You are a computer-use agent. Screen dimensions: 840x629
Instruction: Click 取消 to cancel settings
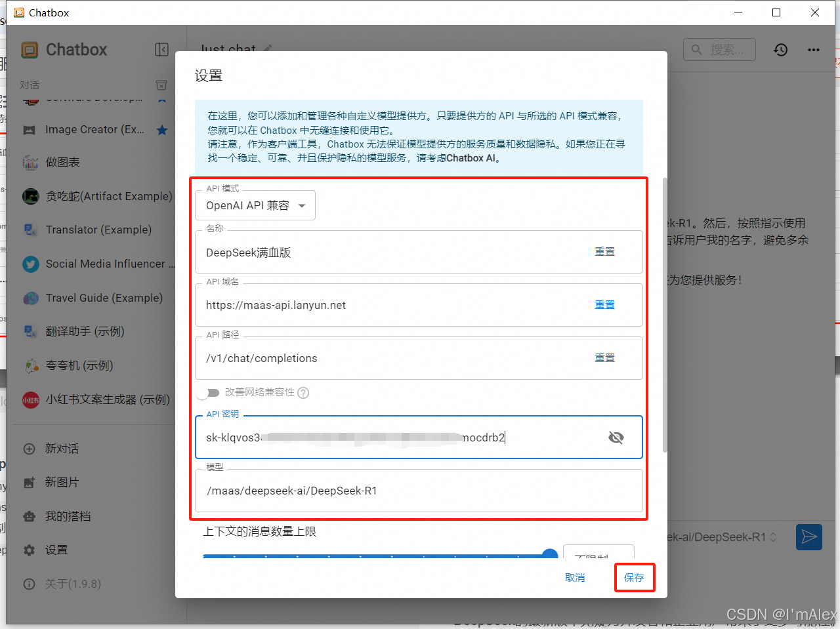point(575,578)
